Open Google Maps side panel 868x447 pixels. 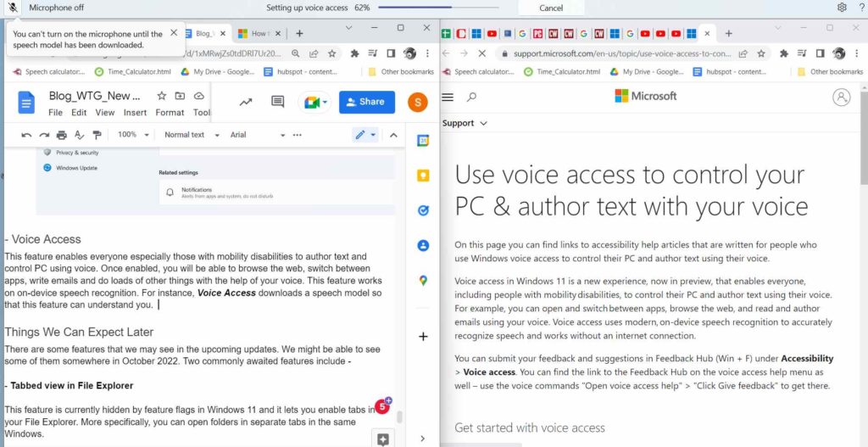click(423, 281)
